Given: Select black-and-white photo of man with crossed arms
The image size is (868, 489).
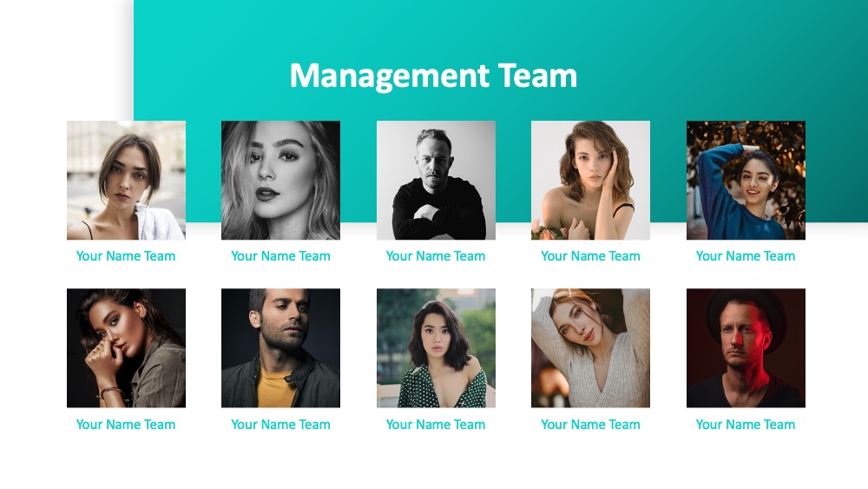Looking at the screenshot, I should [x=437, y=181].
